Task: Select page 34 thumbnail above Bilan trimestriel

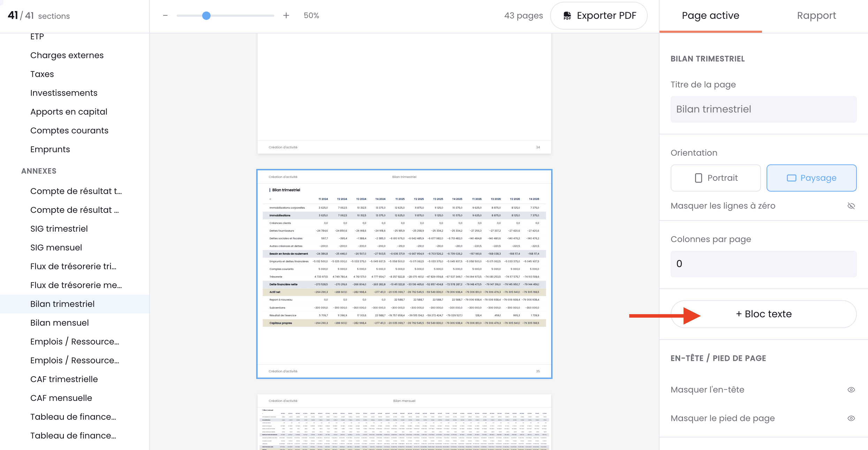Action: [x=404, y=93]
